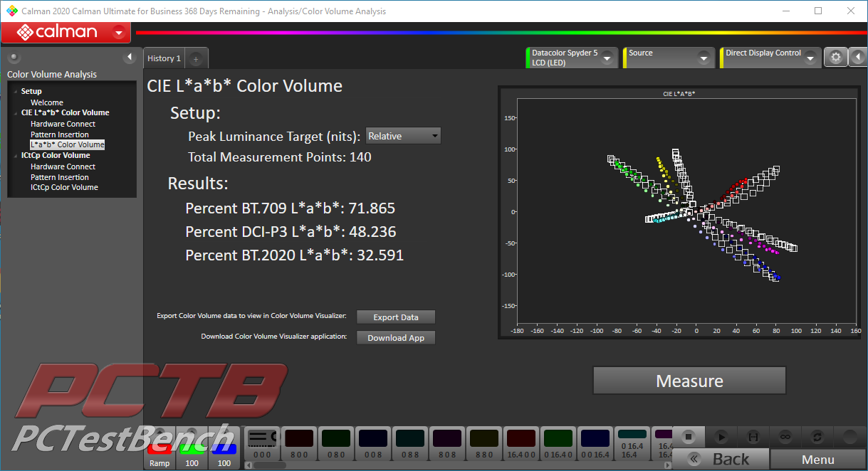Add a new history tab
The height and width of the screenshot is (471, 868).
tap(196, 59)
